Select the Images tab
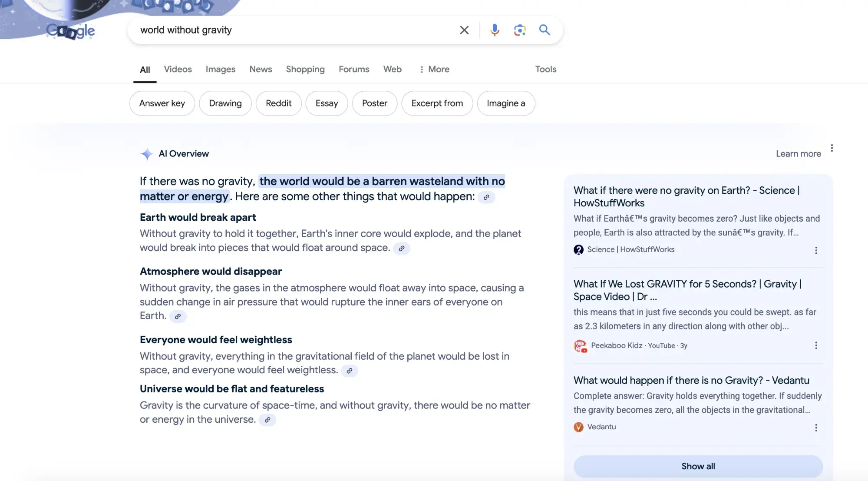 [220, 69]
